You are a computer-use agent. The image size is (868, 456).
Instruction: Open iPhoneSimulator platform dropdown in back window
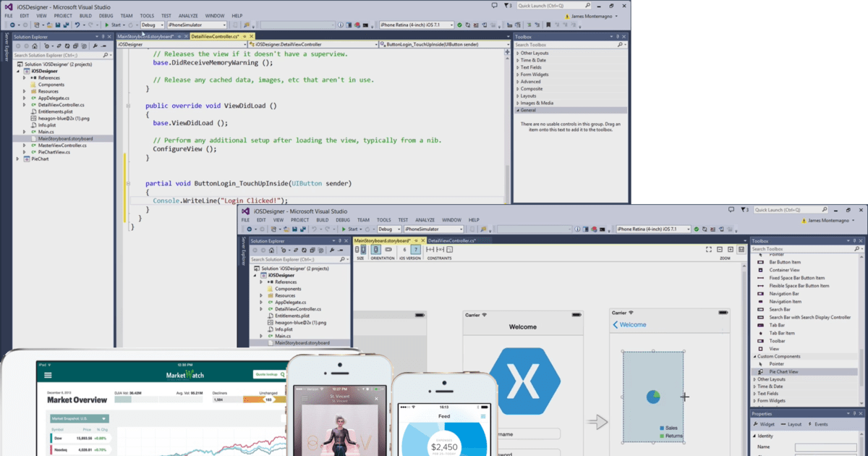197,25
